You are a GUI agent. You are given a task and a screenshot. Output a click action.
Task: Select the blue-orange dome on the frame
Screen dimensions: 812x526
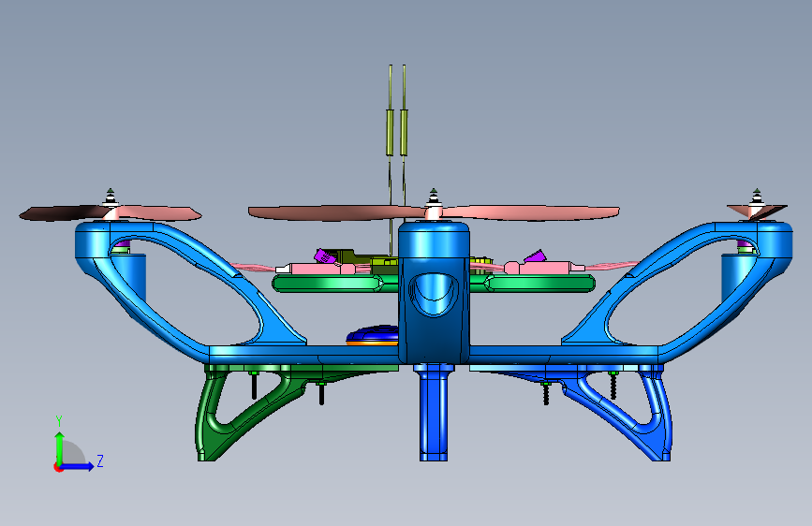point(373,335)
